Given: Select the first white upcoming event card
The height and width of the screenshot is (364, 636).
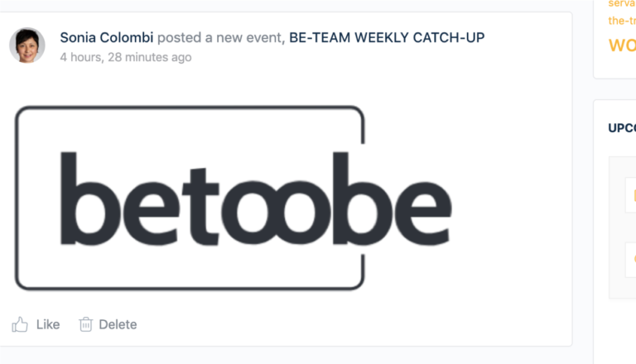Looking at the screenshot, I should 630,195.
